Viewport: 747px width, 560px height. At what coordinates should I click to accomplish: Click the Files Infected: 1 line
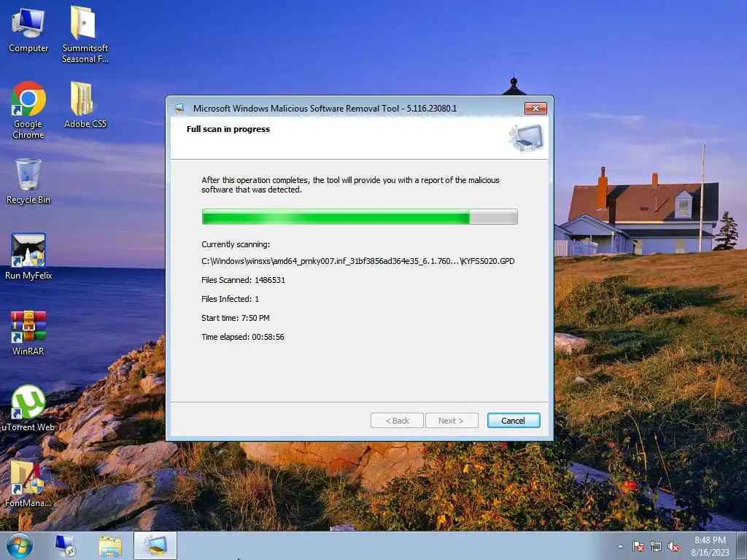(x=230, y=299)
